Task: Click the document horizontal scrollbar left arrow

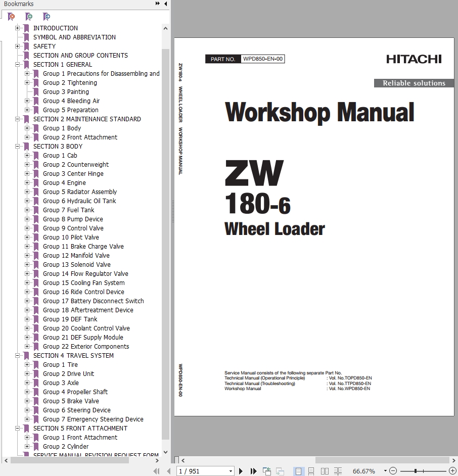Action: pos(183,460)
